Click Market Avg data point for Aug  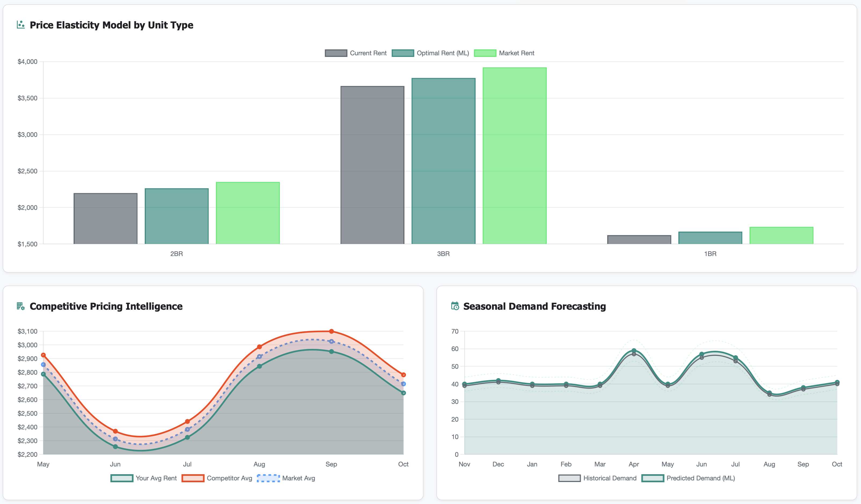[259, 356]
